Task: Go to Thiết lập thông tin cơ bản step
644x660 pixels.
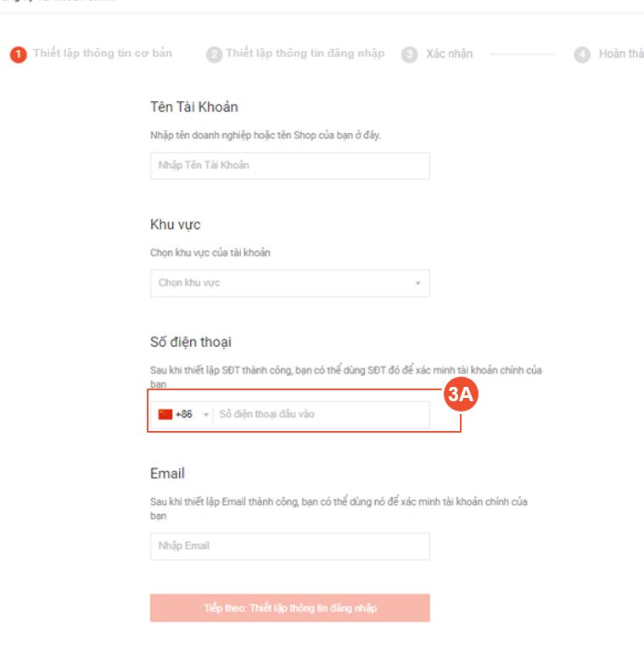Action: (x=103, y=53)
